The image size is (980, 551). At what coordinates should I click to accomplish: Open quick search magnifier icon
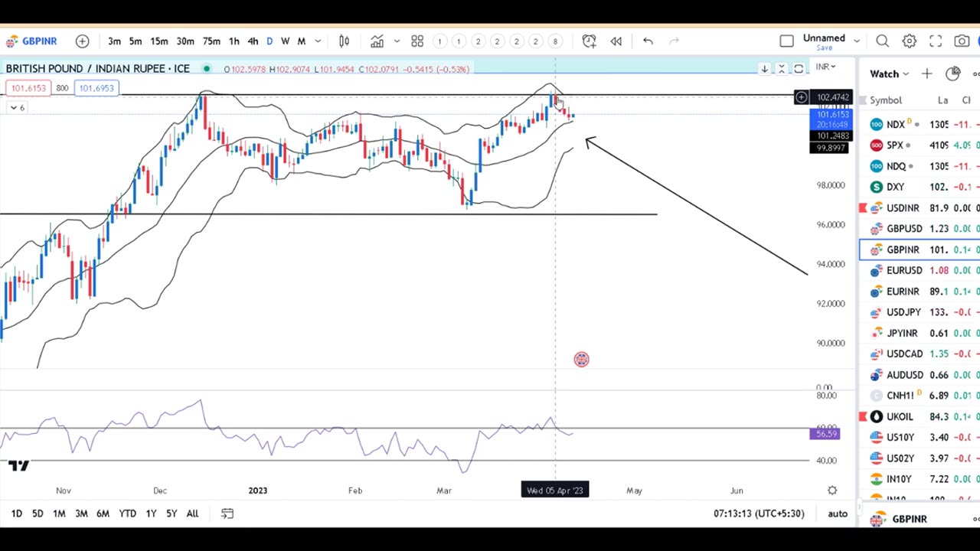(x=882, y=41)
